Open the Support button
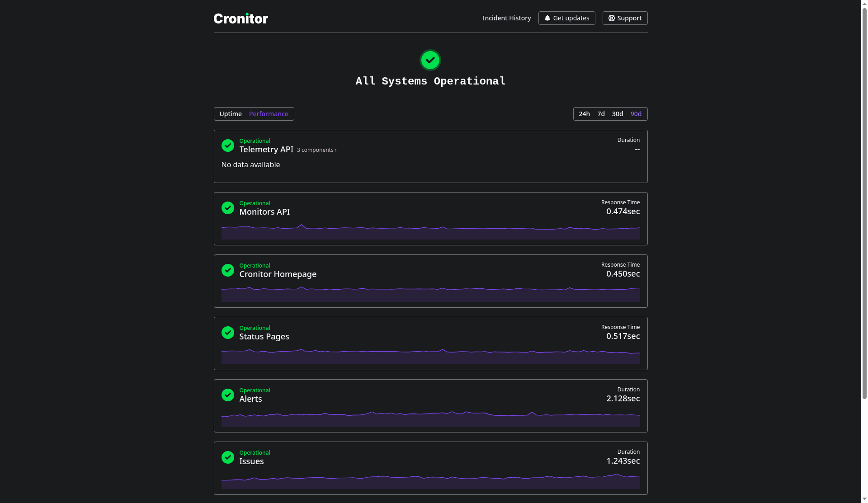This screenshot has height=503, width=868. coord(625,18)
